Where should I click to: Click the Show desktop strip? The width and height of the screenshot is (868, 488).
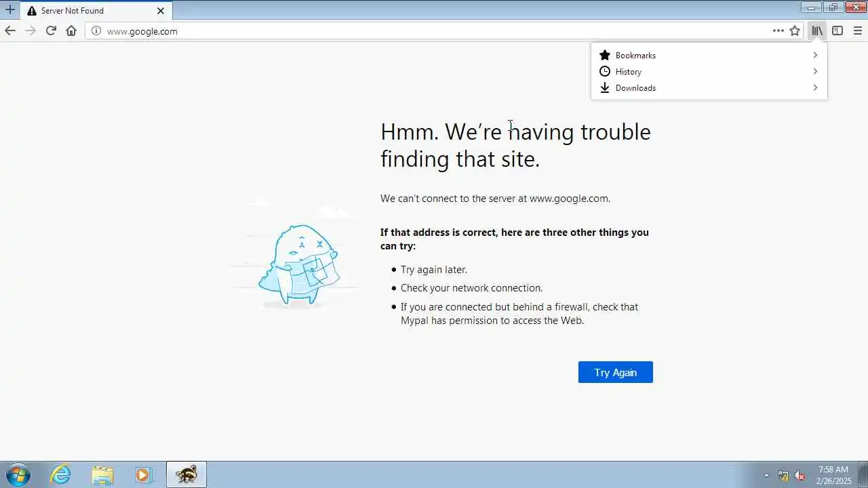click(863, 474)
